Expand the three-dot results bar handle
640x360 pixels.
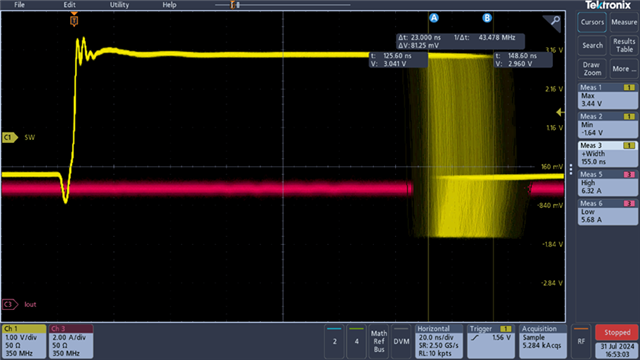point(571,169)
